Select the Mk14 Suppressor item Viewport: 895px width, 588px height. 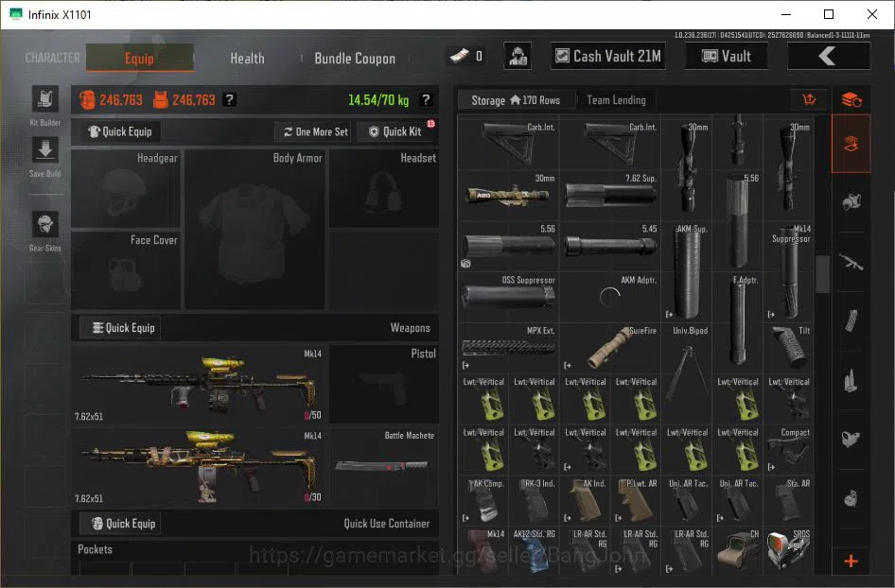coord(788,271)
